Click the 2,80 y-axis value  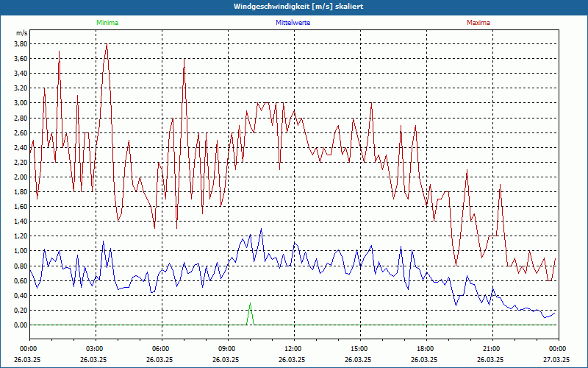21,118
